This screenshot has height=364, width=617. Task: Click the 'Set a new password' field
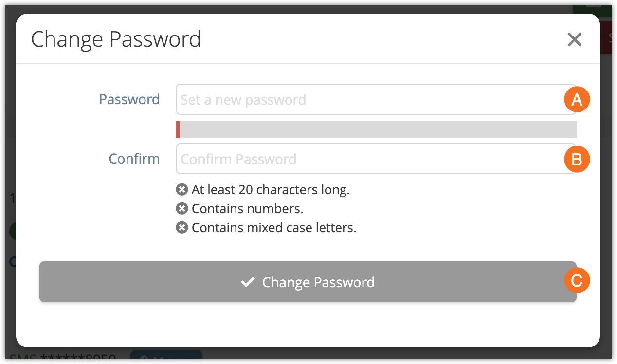(x=370, y=100)
